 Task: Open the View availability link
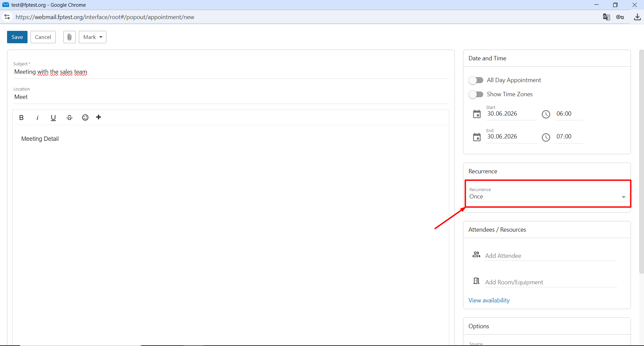[489, 300]
